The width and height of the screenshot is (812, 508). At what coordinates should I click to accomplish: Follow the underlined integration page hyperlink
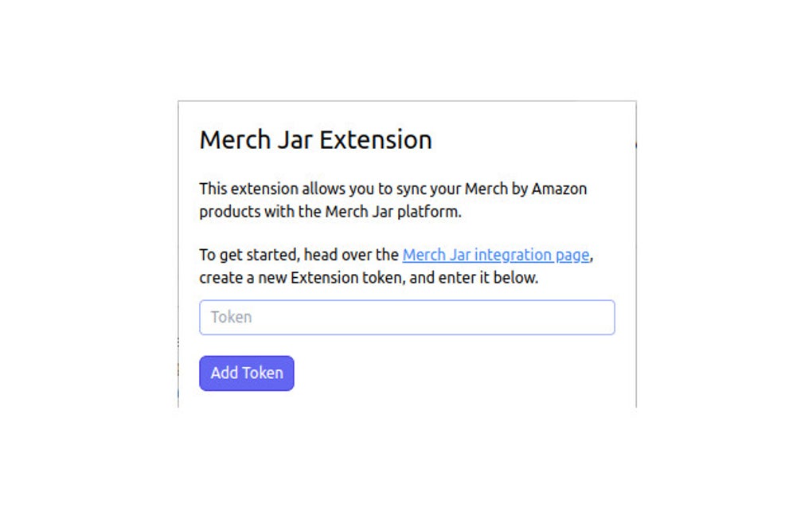pyautogui.click(x=496, y=255)
